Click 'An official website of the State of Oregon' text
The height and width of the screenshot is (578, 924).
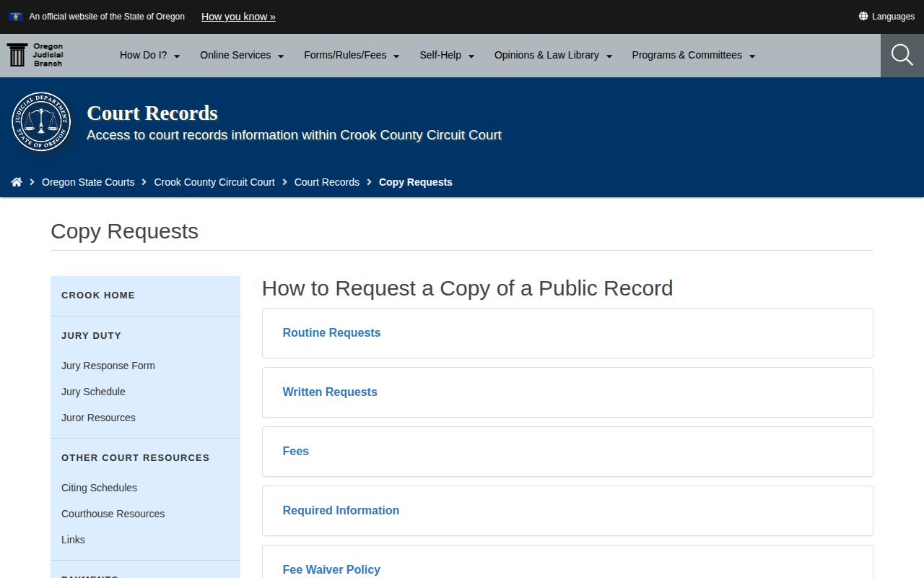[x=107, y=16]
